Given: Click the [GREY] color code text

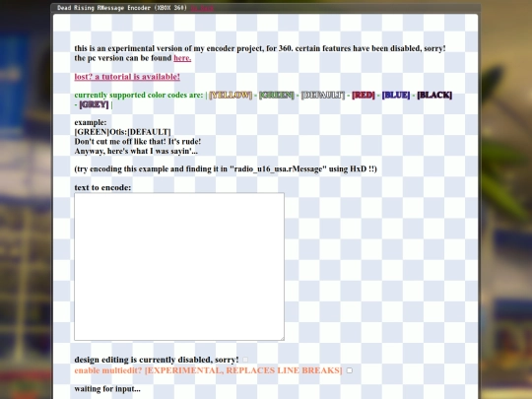Looking at the screenshot, I should point(94,104).
